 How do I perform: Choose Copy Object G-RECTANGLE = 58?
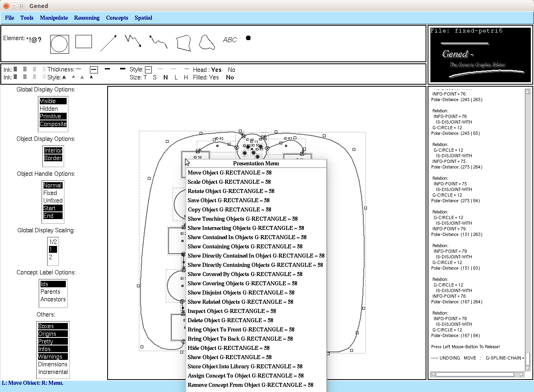(256, 209)
